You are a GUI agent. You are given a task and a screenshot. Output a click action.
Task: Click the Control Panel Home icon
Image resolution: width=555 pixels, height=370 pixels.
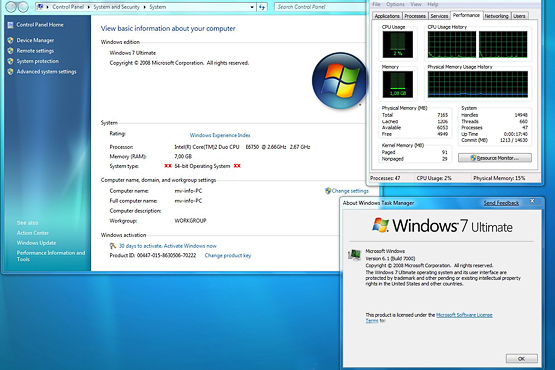click(10, 25)
